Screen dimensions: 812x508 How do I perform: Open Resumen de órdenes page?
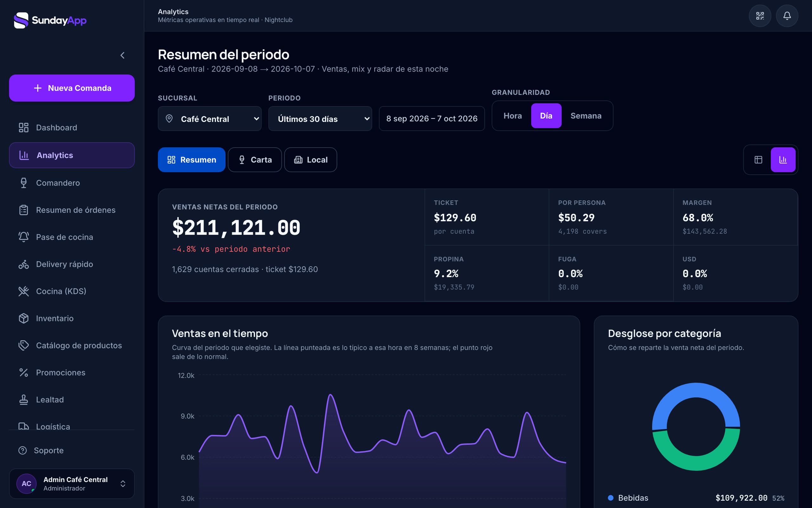coord(72,210)
